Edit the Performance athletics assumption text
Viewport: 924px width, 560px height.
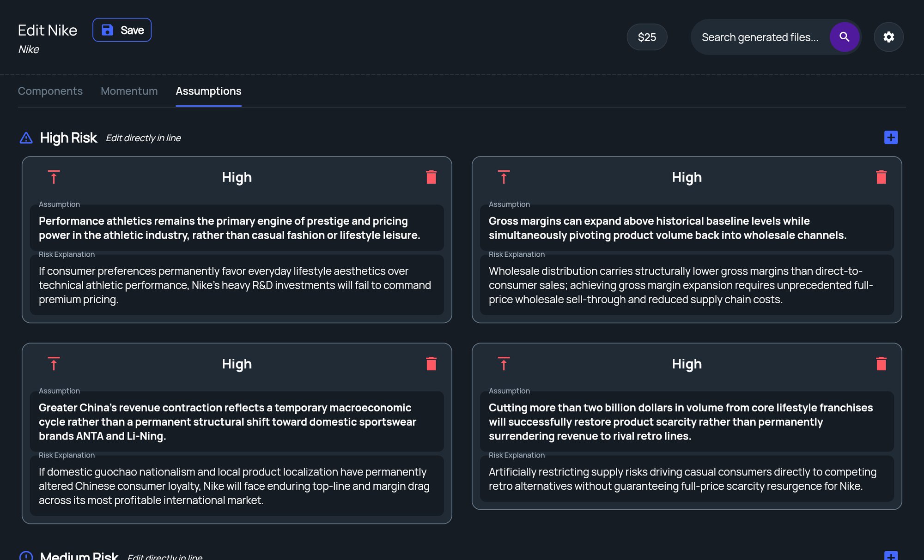coord(237,228)
